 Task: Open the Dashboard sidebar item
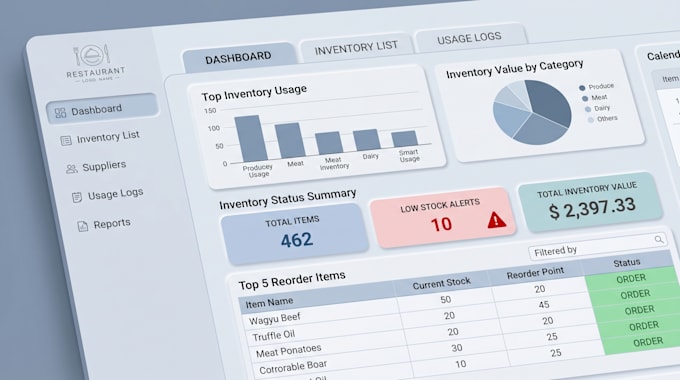click(x=102, y=108)
